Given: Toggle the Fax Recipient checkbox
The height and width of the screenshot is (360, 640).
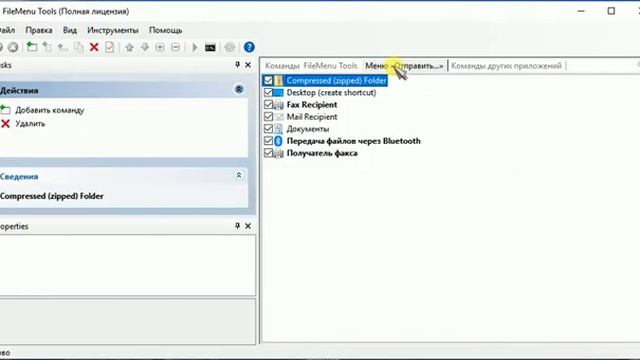Looking at the screenshot, I should [268, 105].
